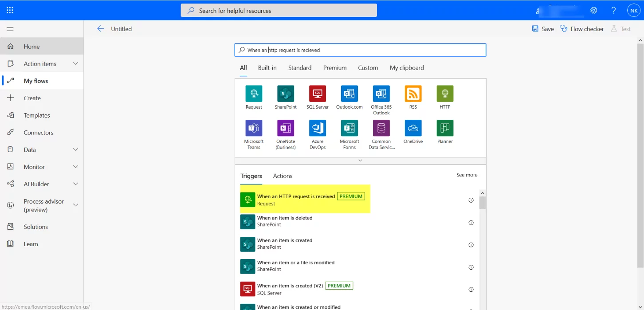Open the settings gear icon
The image size is (644, 310).
(593, 10)
